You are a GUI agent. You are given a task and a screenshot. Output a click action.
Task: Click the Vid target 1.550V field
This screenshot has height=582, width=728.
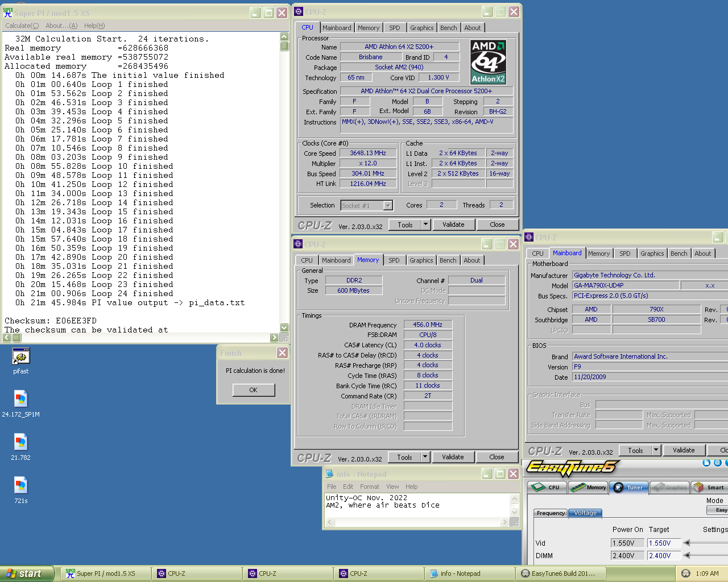pos(664,543)
